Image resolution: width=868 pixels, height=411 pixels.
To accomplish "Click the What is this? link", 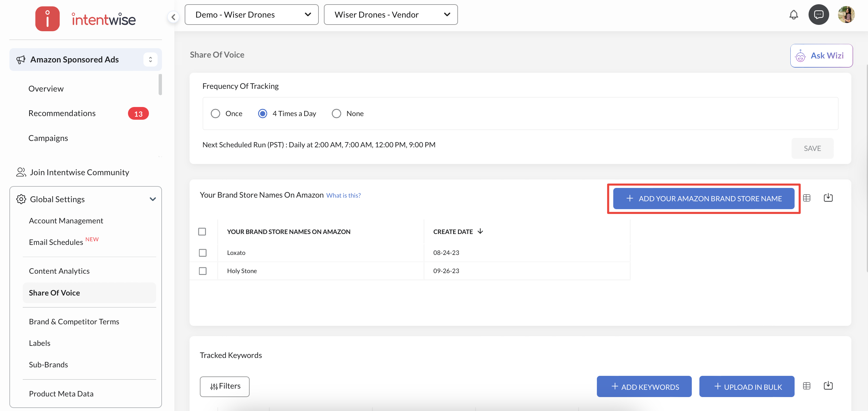I will coord(343,195).
